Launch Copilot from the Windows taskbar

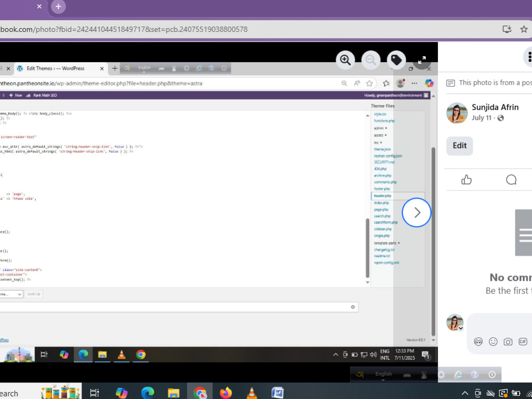(121, 393)
